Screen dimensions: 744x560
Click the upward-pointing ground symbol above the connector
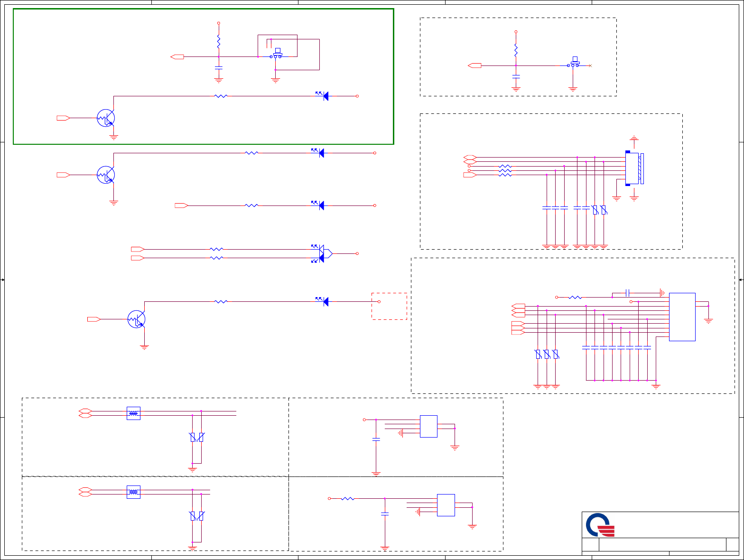coord(634,138)
